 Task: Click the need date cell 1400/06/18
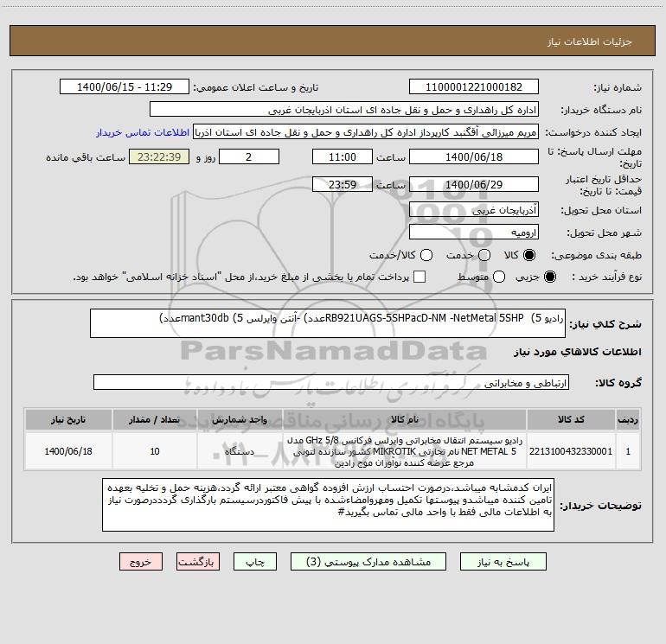point(68,451)
